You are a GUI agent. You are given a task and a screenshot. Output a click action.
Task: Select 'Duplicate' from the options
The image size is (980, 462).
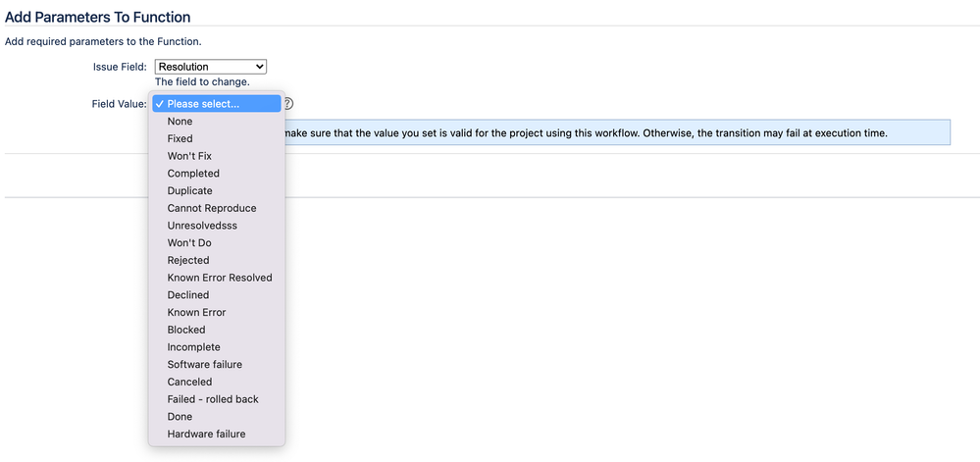(x=216, y=190)
